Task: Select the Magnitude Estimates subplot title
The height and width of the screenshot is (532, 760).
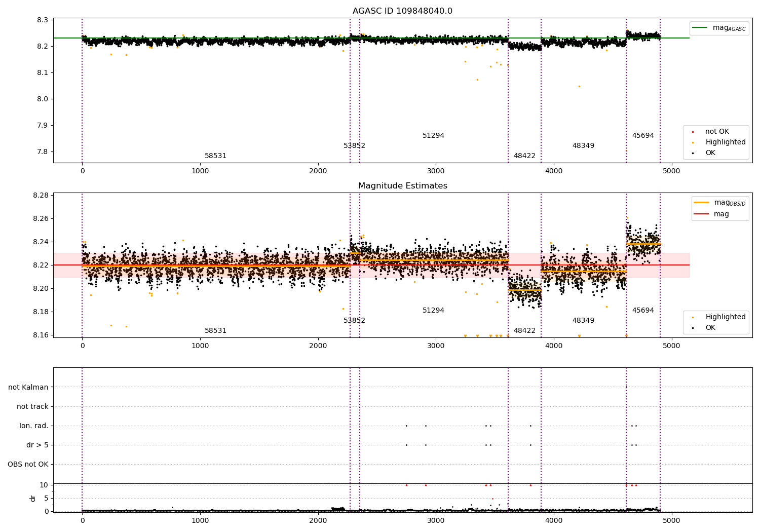Action: [402, 186]
